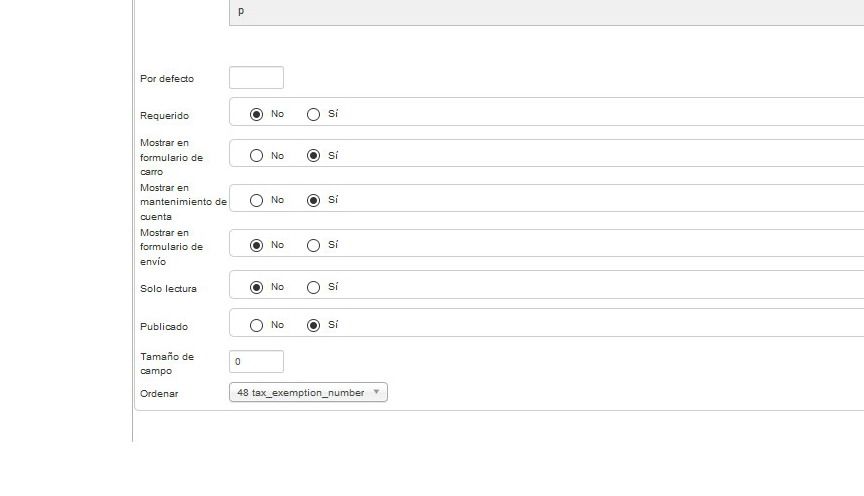Set Publicado to Sí
Viewport: 864px width, 496px height.
(x=314, y=325)
